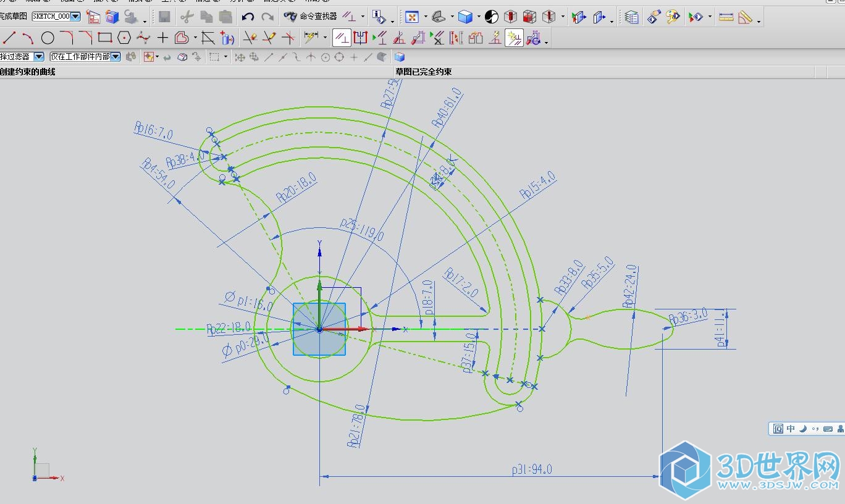Expand the rendering style cube dropdown arrow

(x=479, y=17)
